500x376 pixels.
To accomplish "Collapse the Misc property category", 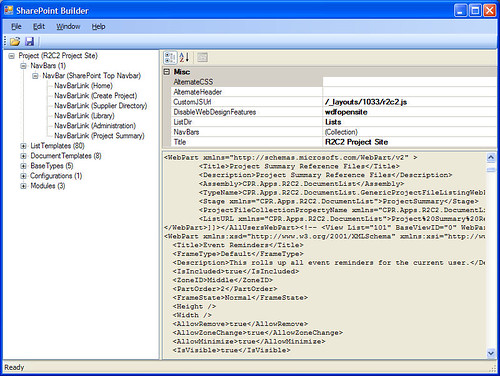I will click(x=167, y=72).
